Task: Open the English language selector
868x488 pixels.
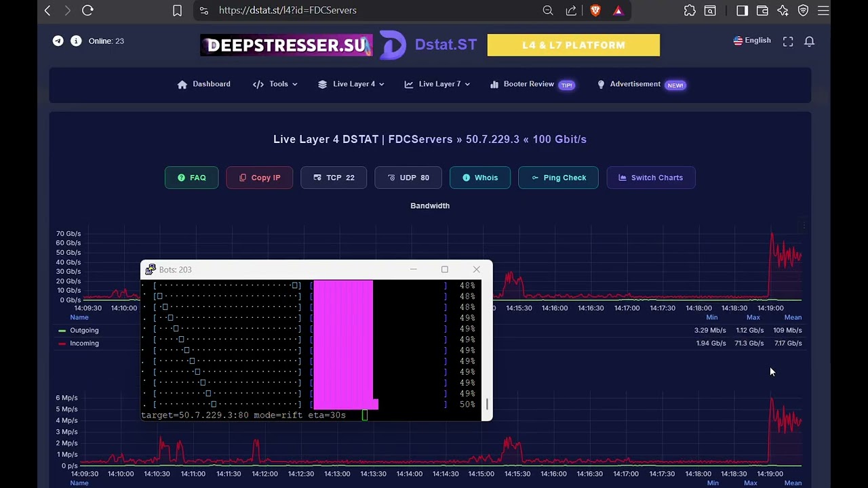Action: 752,41
